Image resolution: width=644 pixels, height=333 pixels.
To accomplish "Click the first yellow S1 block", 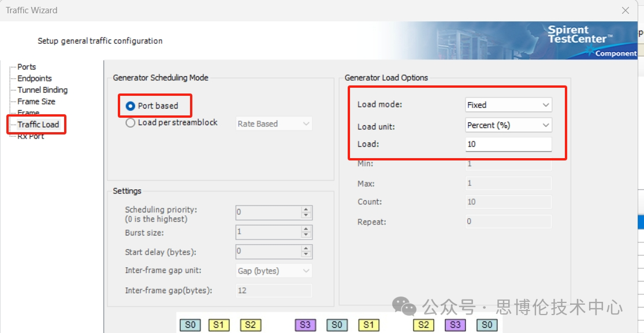I will point(218,325).
